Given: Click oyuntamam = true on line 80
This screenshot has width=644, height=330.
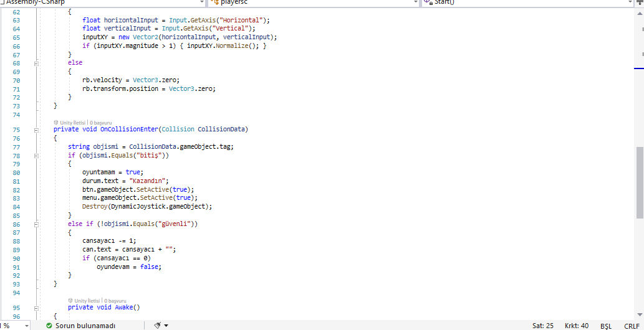Looking at the screenshot, I should [113, 172].
